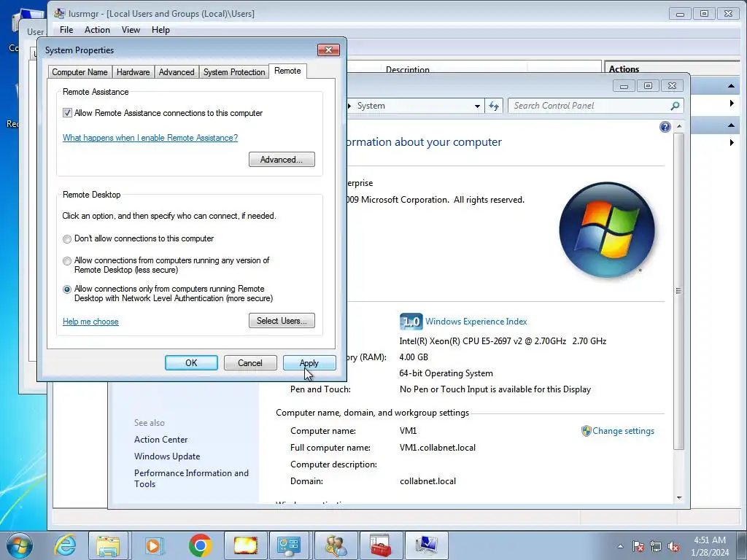Open the Control Panel taskbar icon
This screenshot has height=560, width=747.
point(289,545)
